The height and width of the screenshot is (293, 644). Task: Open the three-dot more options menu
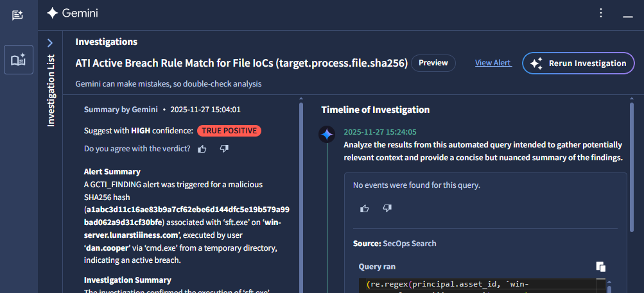click(x=601, y=13)
